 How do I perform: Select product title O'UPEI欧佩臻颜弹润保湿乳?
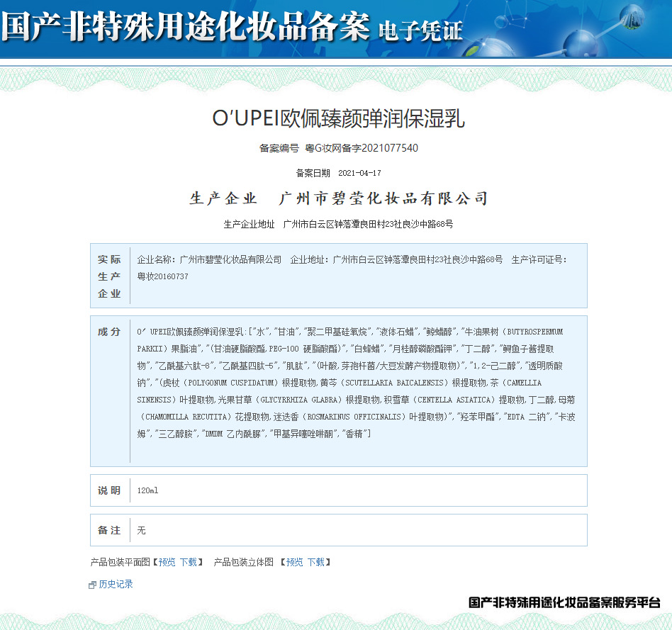point(339,118)
